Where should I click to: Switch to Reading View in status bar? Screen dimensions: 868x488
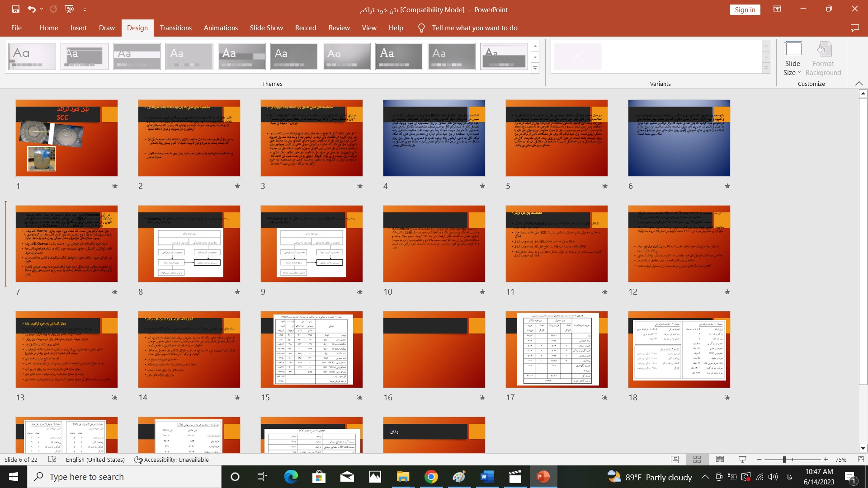point(720,460)
